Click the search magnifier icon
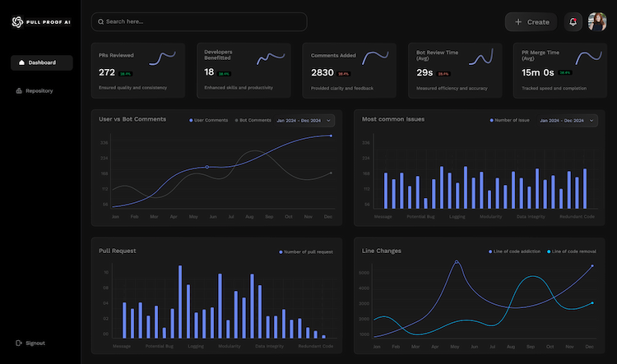Image resolution: width=617 pixels, height=364 pixels. point(100,21)
